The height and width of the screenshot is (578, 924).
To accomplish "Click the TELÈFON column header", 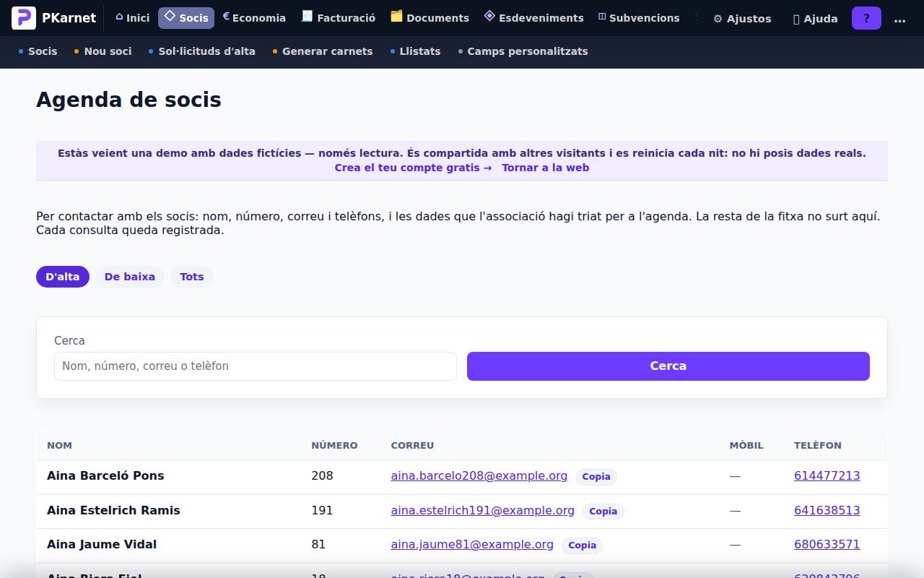I will [818, 445].
